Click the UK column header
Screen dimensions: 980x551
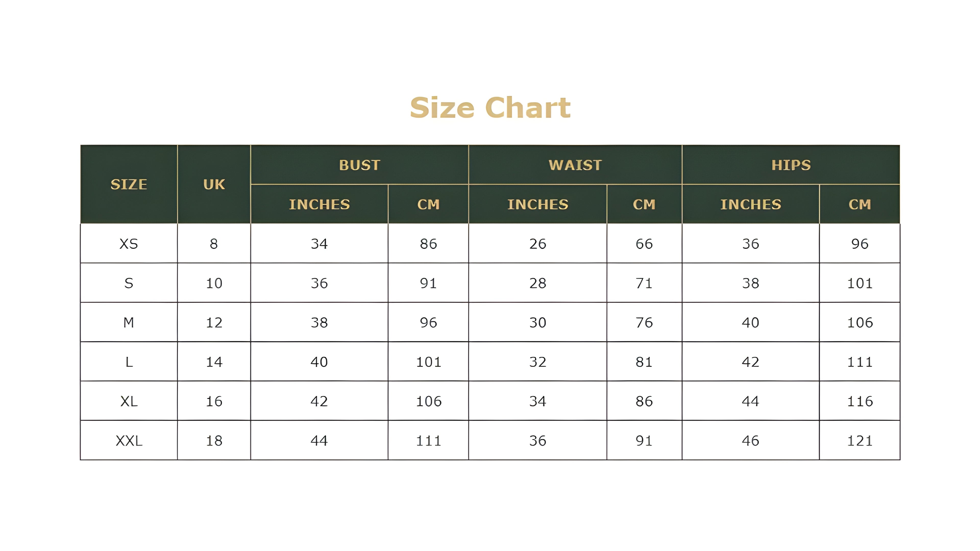point(214,184)
